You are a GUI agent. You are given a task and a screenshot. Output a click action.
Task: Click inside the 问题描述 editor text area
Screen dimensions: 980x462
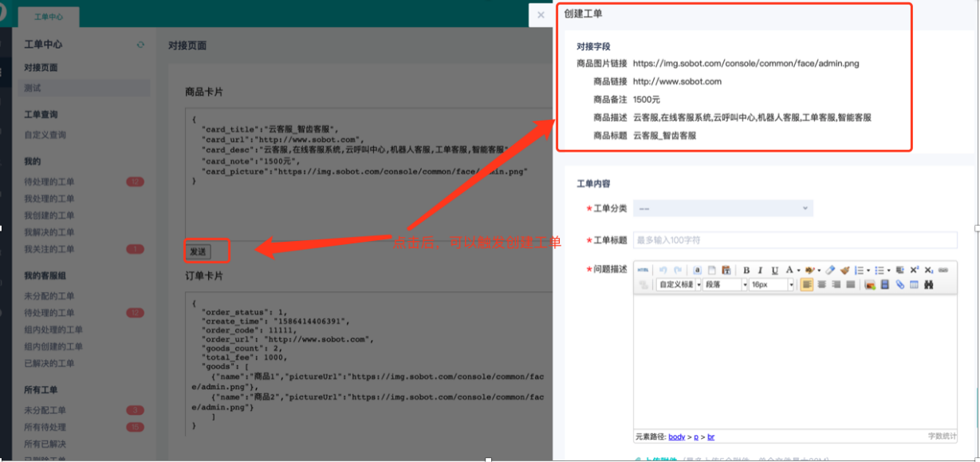(795, 361)
